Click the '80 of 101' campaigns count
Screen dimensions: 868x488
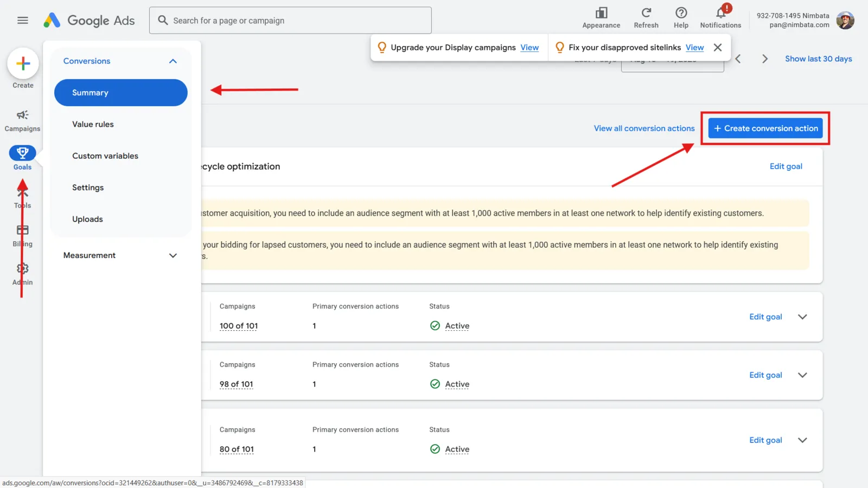click(237, 450)
